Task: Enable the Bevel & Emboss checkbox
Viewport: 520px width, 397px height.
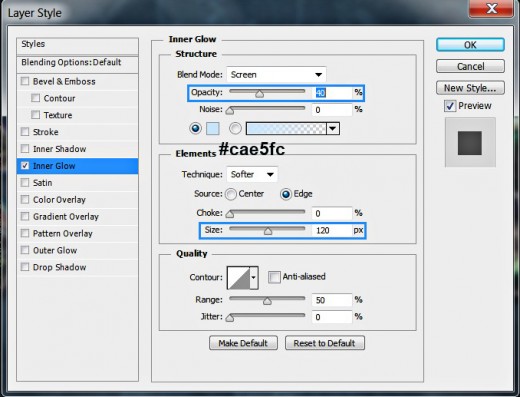Action: tap(25, 81)
